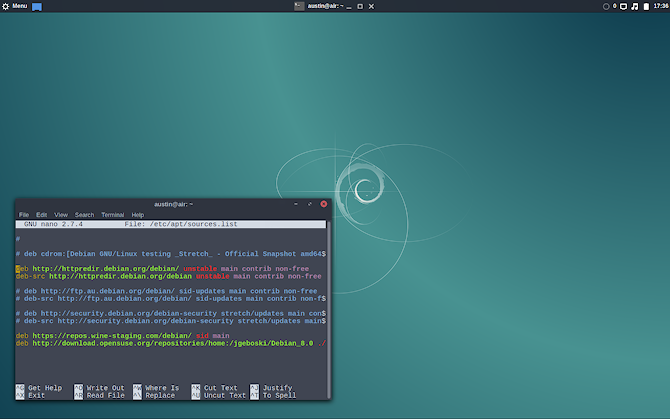
Task: Open the Terminal menu in the menu bar
Action: pyautogui.click(x=112, y=215)
